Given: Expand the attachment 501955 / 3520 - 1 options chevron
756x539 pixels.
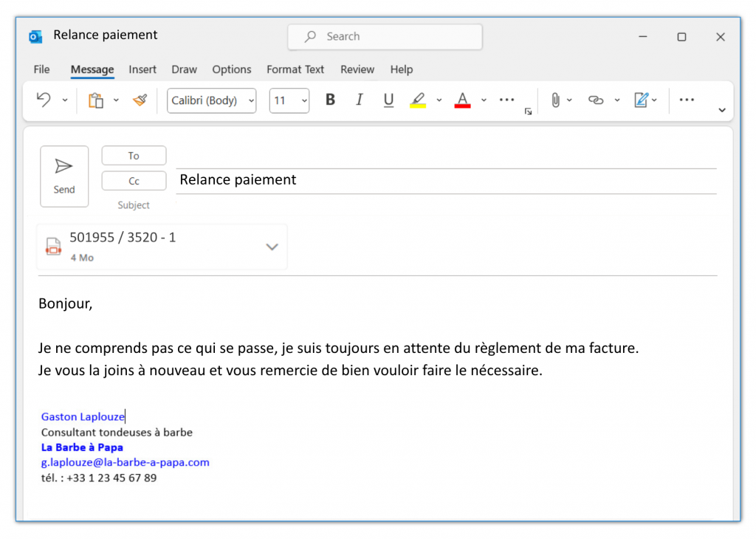Looking at the screenshot, I should tap(272, 247).
